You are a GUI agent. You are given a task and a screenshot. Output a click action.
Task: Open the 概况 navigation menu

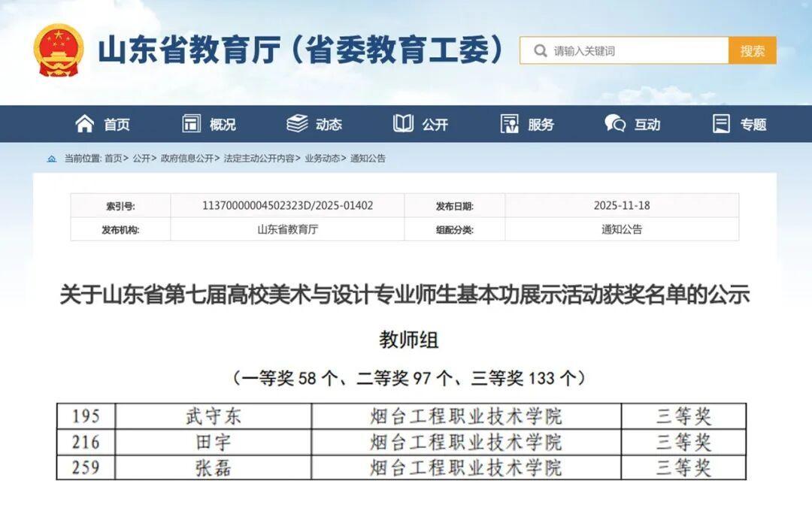[x=223, y=125]
